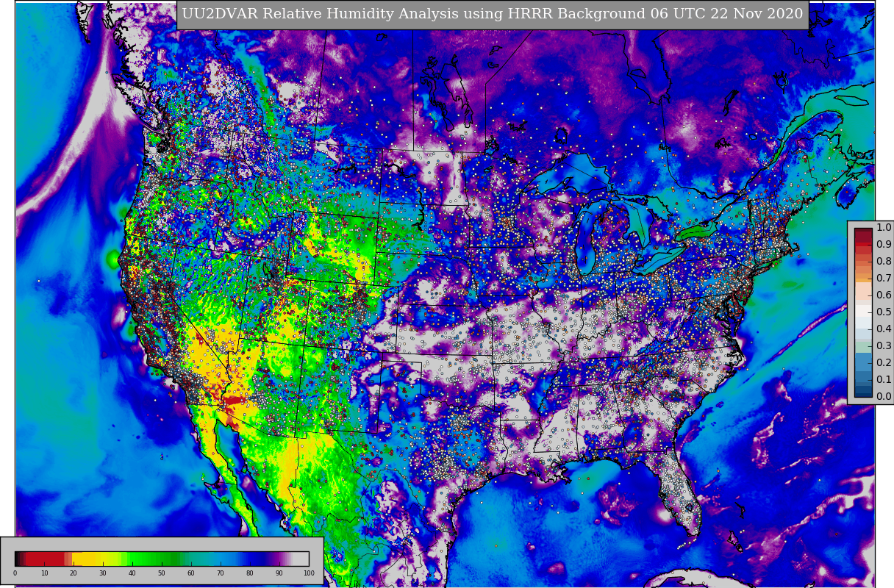Click the 80 tick label on humidity colorbar
This screenshot has width=894, height=588.
point(250,573)
